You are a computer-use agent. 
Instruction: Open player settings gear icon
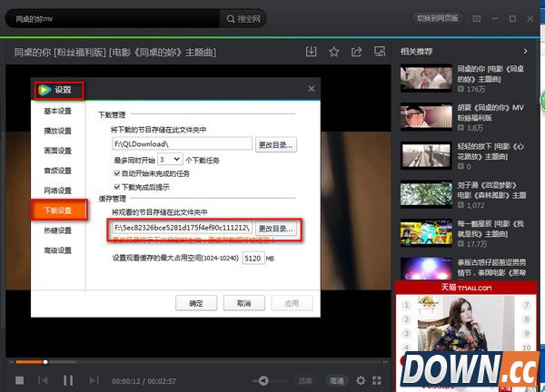coord(361,380)
